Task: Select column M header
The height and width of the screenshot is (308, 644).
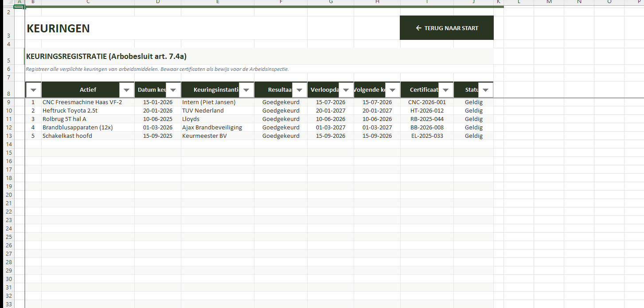Action: pyautogui.click(x=549, y=2)
